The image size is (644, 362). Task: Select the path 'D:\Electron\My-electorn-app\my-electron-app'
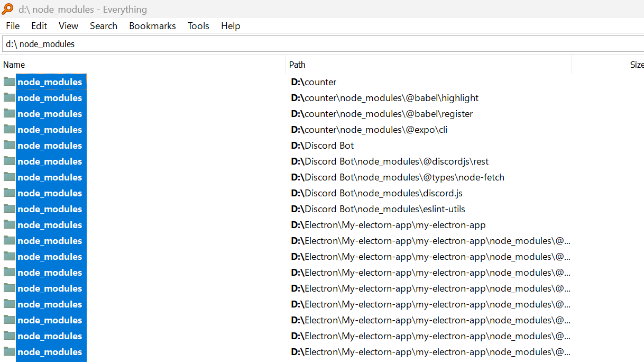[389, 225]
